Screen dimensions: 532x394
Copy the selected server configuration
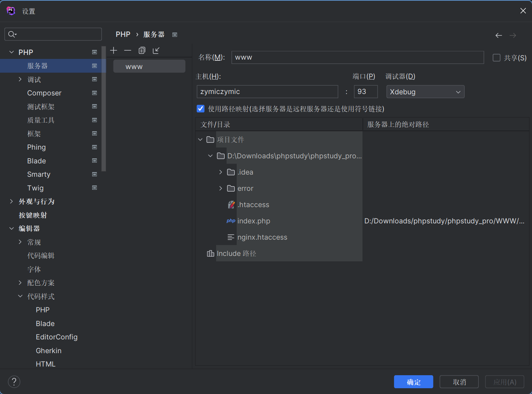click(x=142, y=50)
